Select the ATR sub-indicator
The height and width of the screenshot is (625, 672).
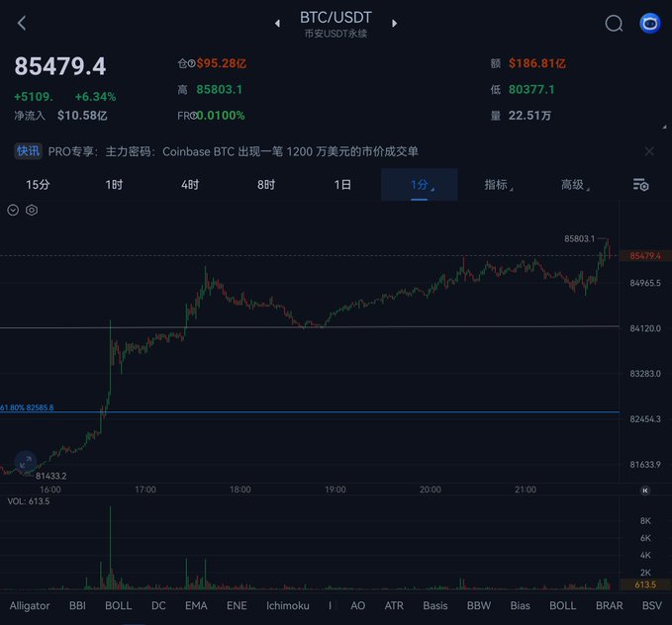click(394, 605)
